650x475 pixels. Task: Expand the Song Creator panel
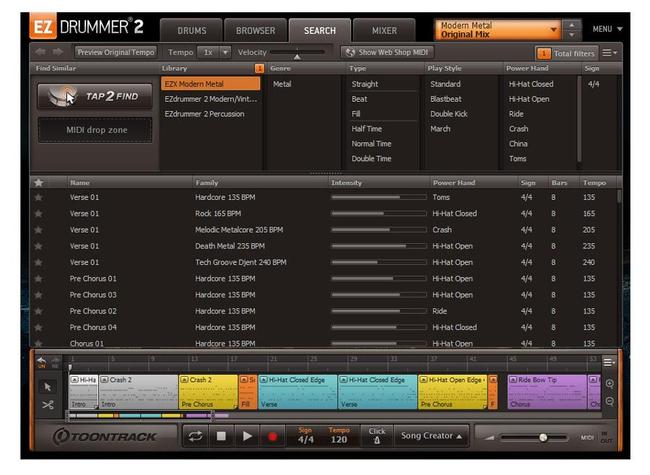point(432,436)
